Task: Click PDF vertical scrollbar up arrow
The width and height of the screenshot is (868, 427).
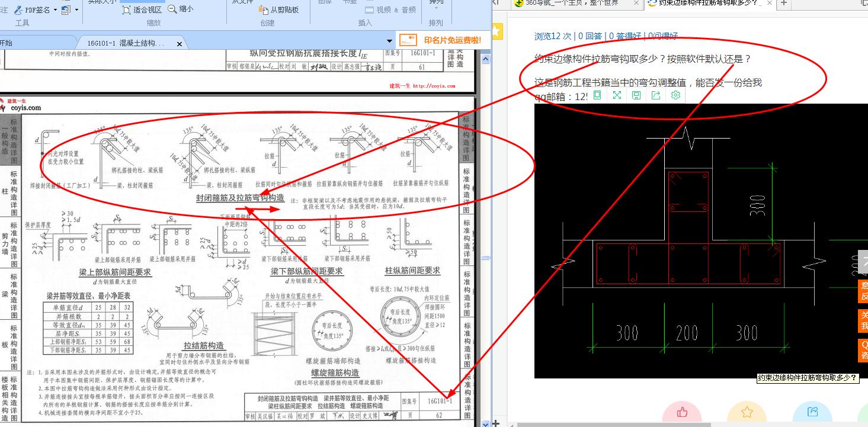Action: (x=486, y=59)
